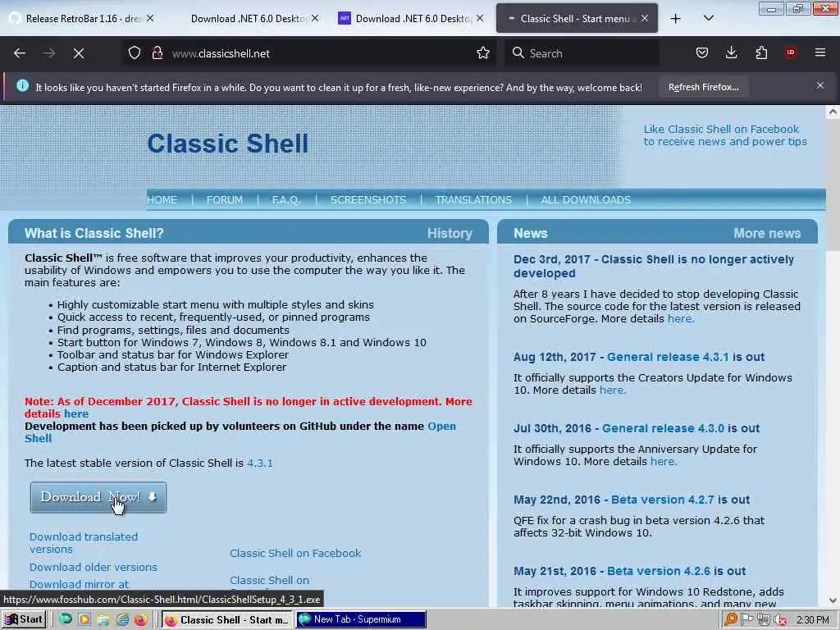Open a new browser tab
This screenshot has height=630, width=840.
(676, 19)
